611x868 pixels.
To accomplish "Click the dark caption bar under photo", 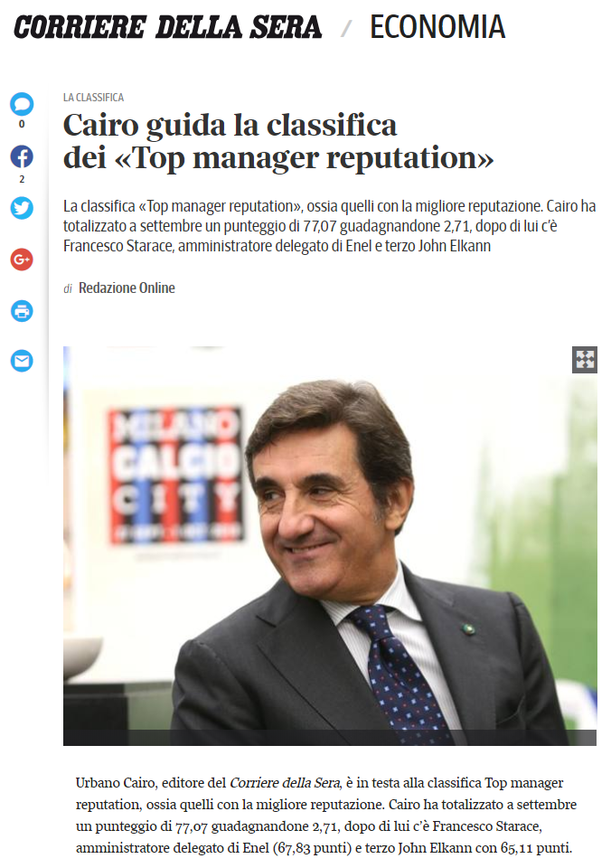I will click(x=330, y=738).
